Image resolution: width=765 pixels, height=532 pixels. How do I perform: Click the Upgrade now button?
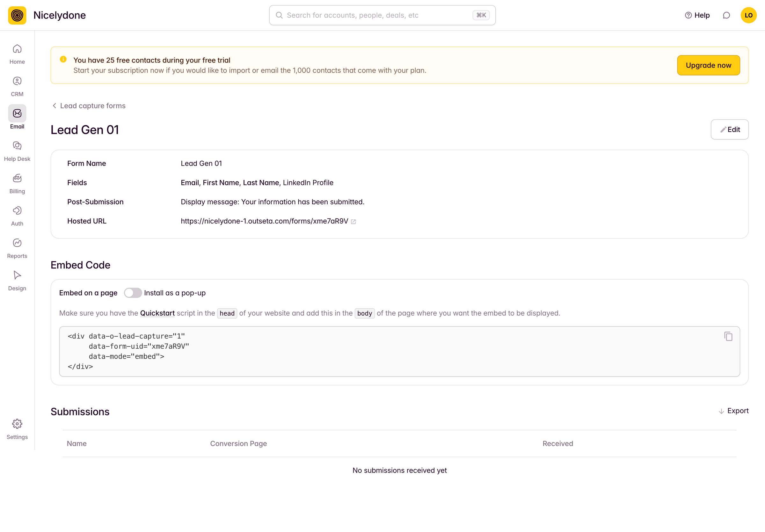(x=708, y=65)
